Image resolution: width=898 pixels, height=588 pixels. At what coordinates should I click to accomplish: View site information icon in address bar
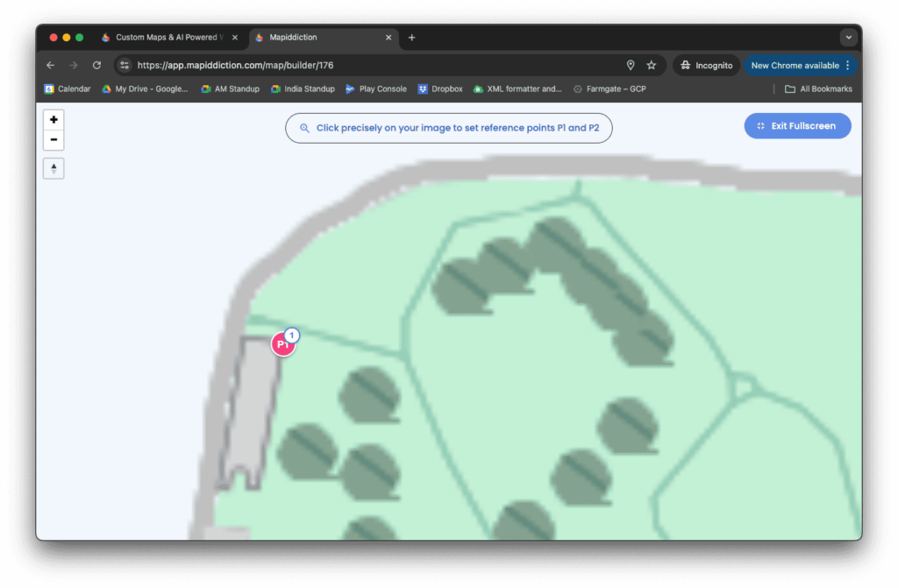click(125, 65)
